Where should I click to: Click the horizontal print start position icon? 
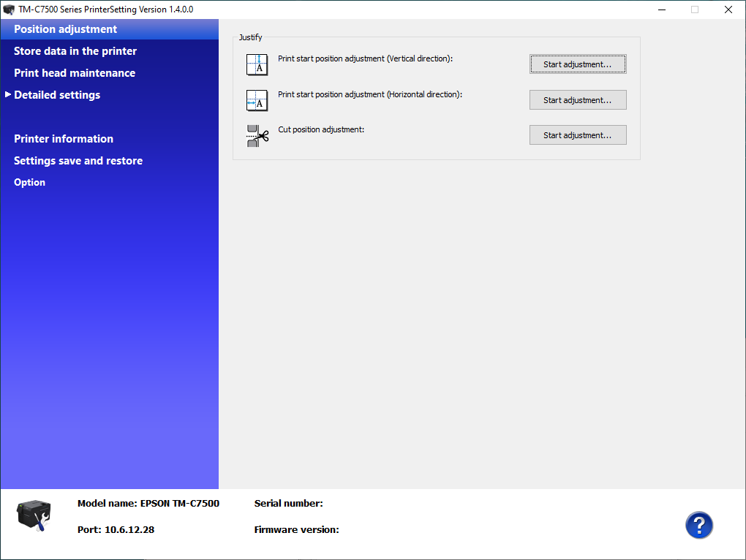[257, 100]
